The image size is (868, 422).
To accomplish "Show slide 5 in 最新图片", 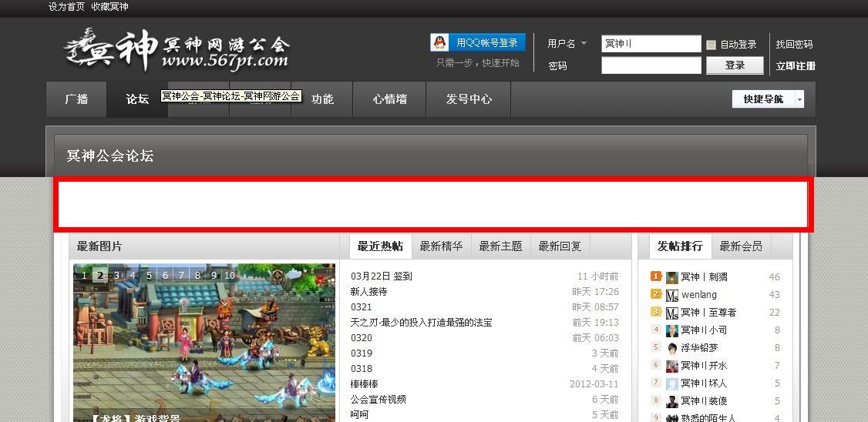I will click(149, 275).
